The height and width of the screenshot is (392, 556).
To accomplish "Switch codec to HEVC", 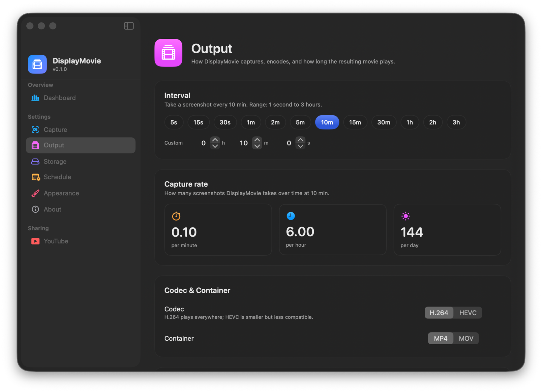I will point(468,313).
